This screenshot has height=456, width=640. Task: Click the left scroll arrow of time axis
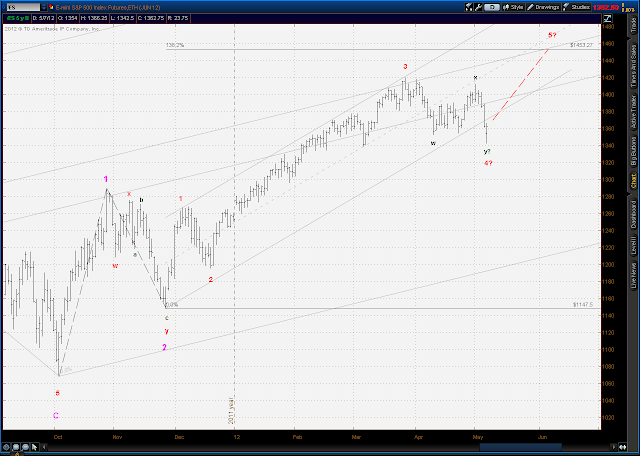pyautogui.click(x=44, y=447)
